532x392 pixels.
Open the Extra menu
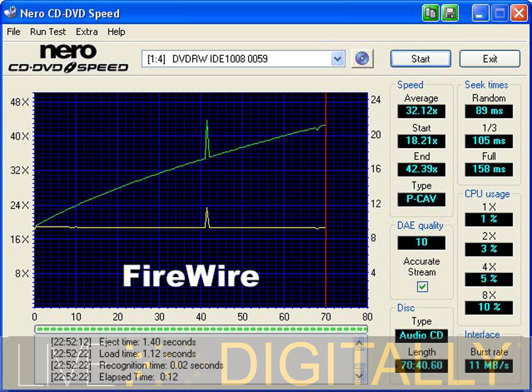click(86, 31)
